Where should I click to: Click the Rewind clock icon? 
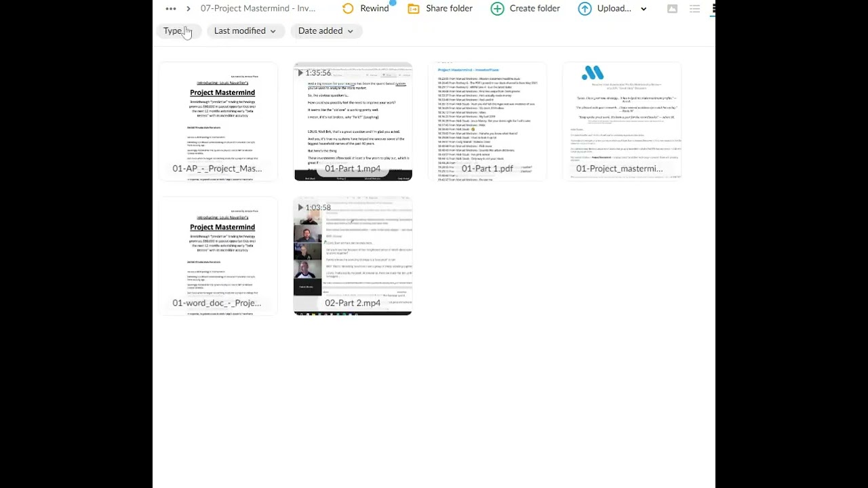coord(348,9)
